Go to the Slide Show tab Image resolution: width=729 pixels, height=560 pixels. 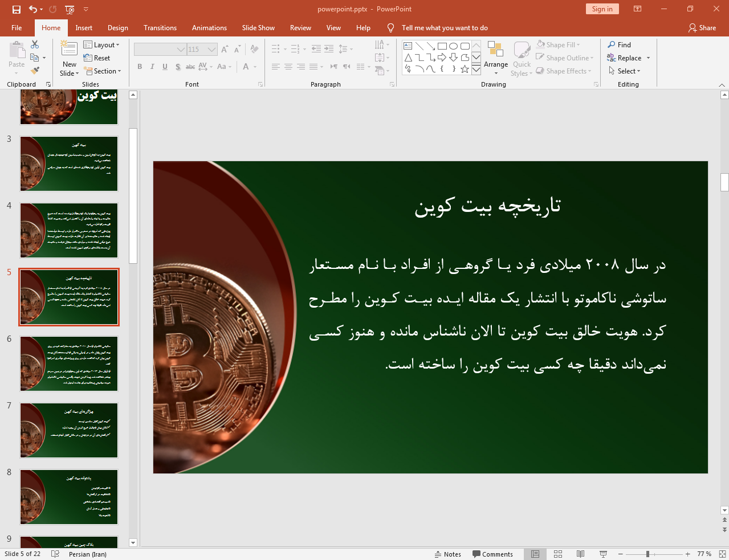click(x=258, y=28)
